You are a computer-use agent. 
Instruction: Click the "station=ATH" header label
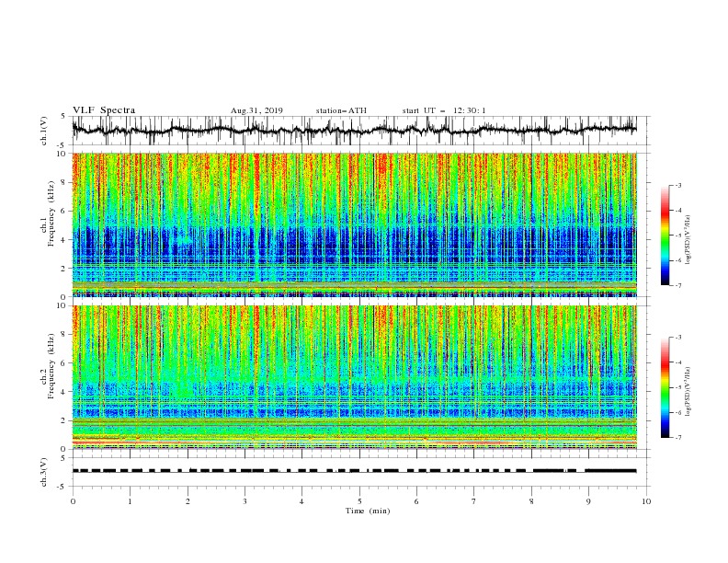[x=341, y=110]
